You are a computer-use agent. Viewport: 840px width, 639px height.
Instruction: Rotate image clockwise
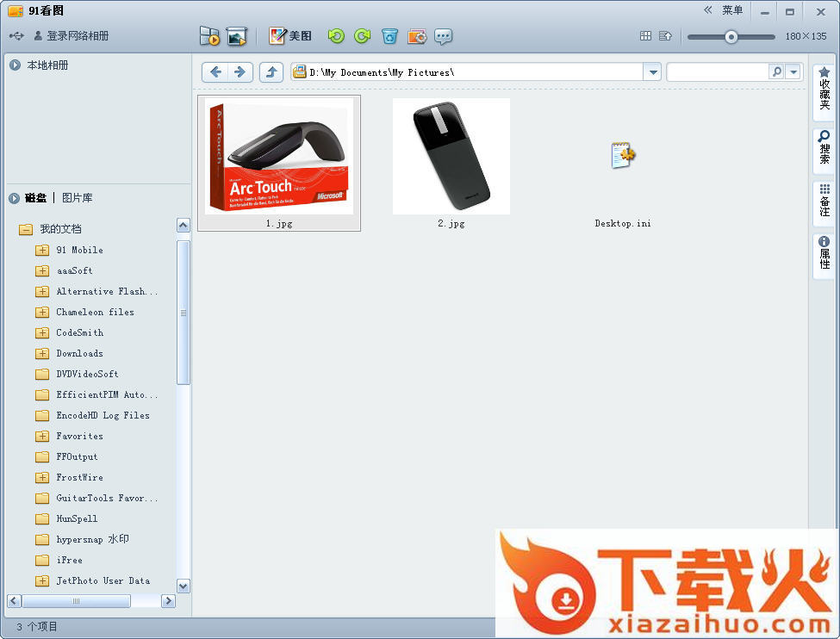click(x=363, y=36)
